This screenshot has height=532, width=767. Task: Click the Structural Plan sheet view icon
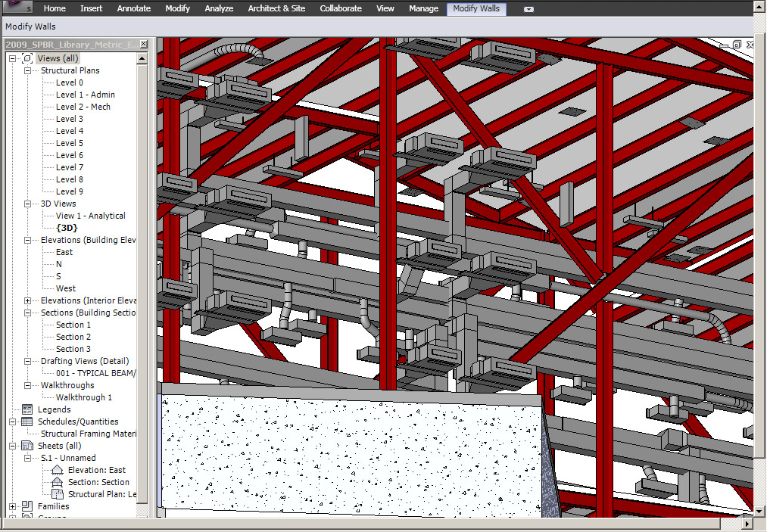(58, 494)
